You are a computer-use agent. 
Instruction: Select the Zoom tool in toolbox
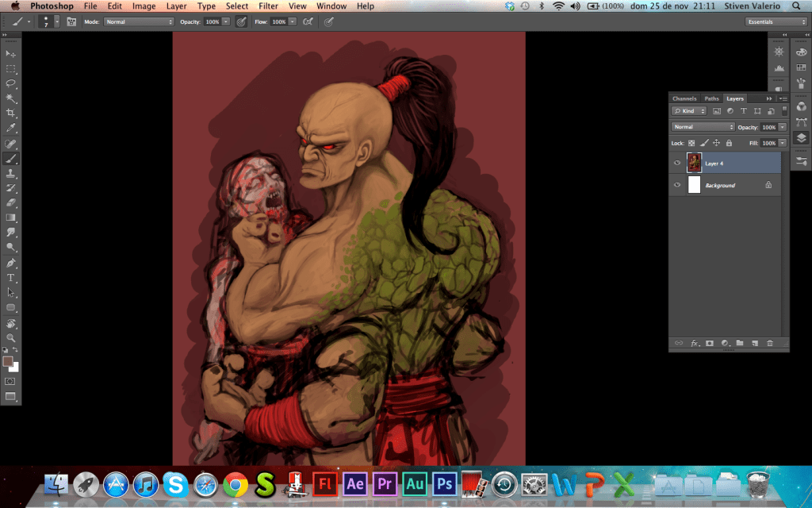(11, 337)
